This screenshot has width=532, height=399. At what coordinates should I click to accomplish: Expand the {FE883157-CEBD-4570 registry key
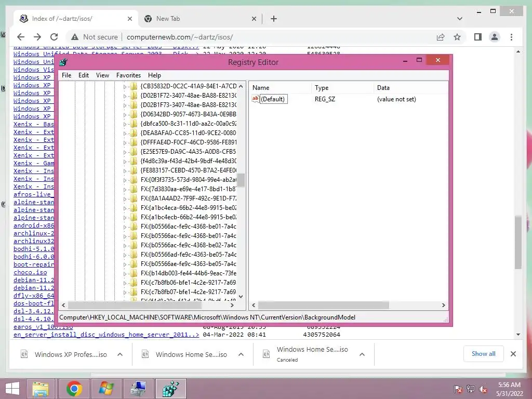pos(125,170)
